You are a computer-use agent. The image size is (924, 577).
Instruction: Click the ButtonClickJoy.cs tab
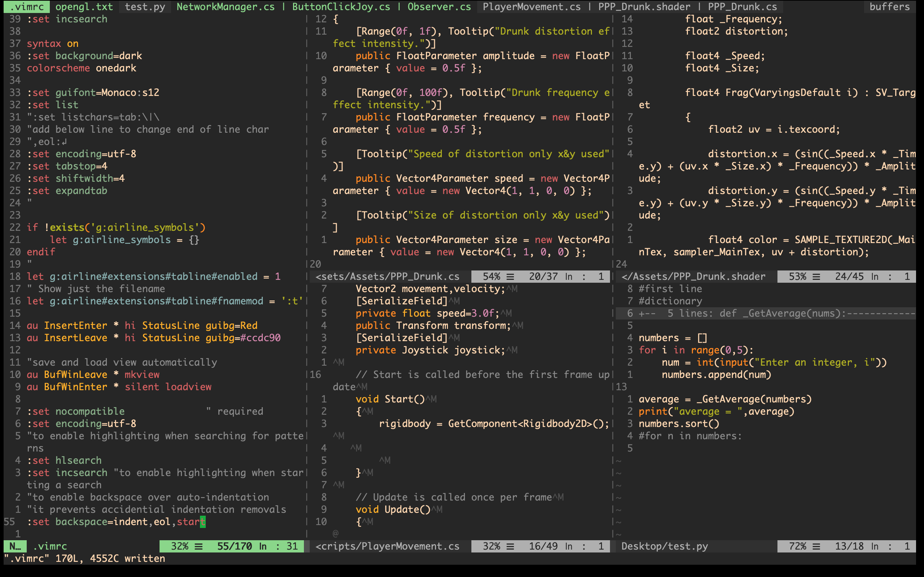pos(341,6)
